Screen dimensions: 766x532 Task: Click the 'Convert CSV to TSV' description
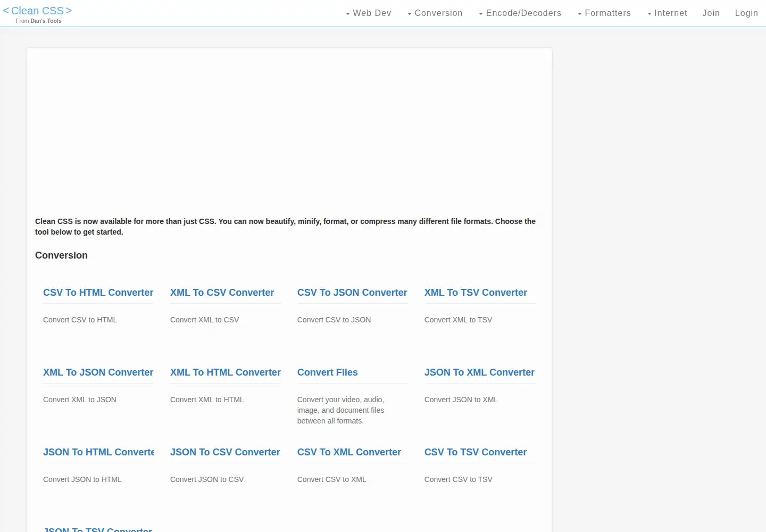(x=459, y=479)
